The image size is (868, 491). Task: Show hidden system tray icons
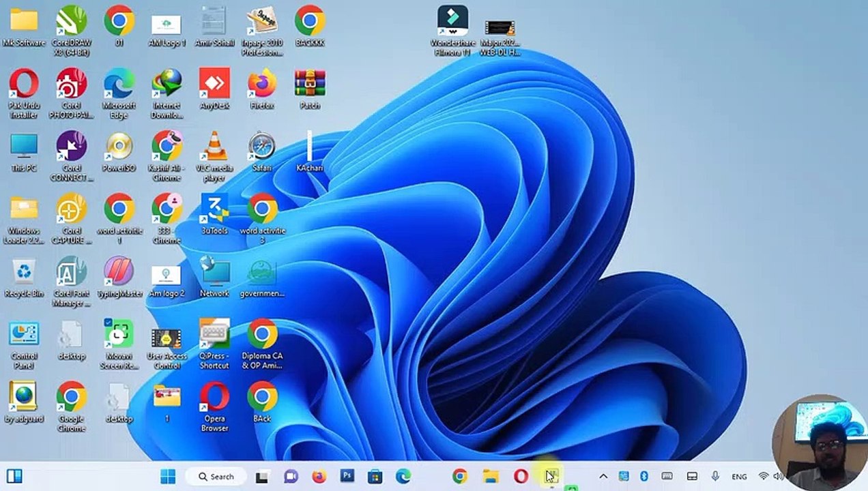(x=603, y=477)
